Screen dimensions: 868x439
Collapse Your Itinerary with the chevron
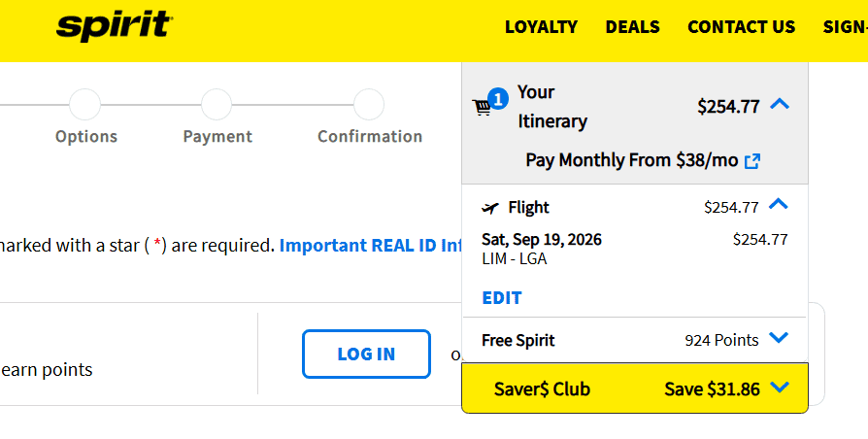tap(780, 104)
